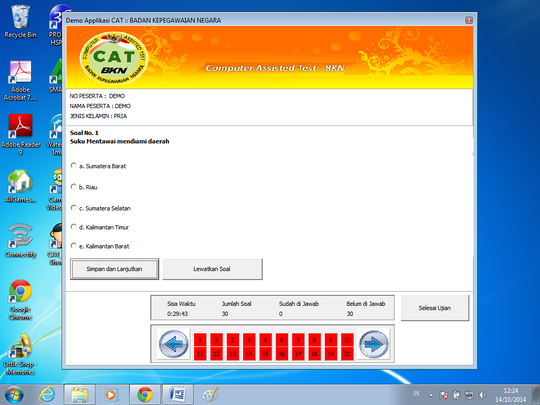Click Simpan dan Lanjutkan button
This screenshot has height=405, width=540.
[x=114, y=269]
